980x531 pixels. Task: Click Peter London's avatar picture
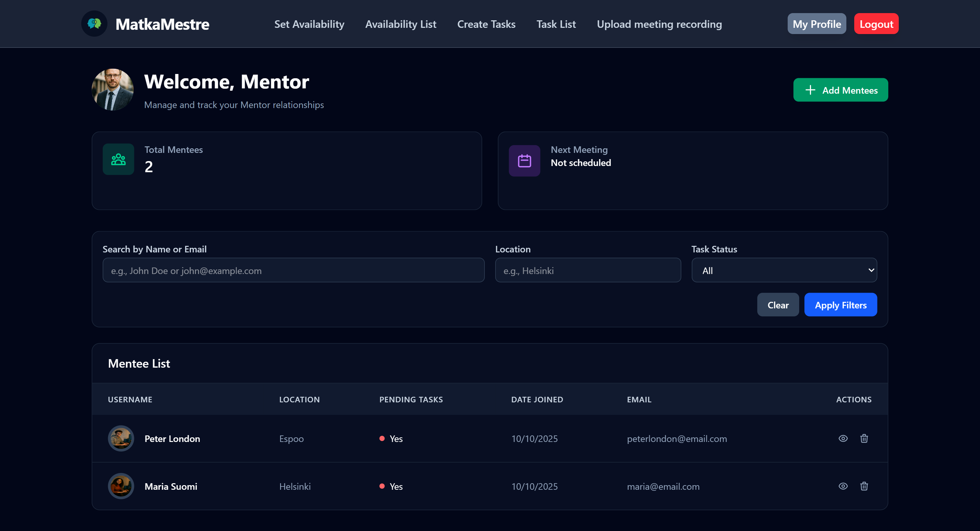click(x=121, y=438)
